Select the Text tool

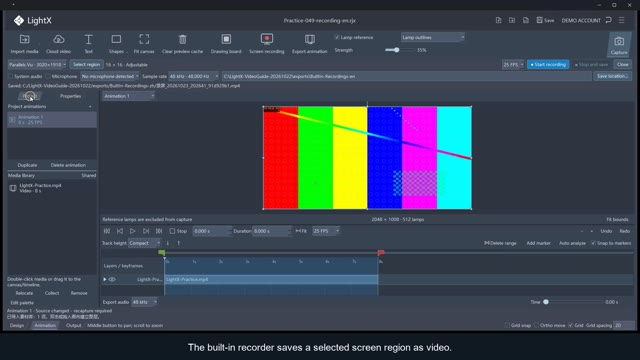coord(88,44)
